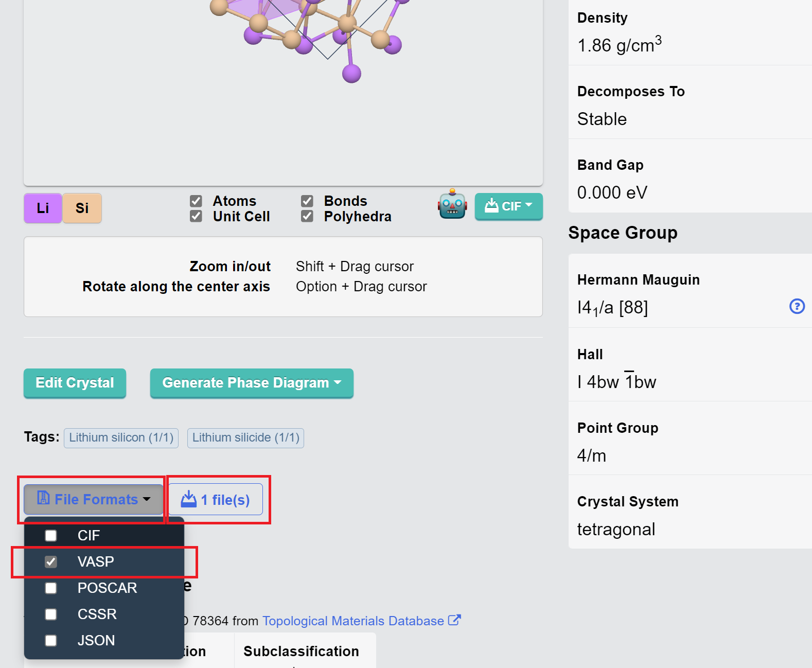This screenshot has height=668, width=812.
Task: Open the Topological Materials Database link
Action: coord(353,621)
